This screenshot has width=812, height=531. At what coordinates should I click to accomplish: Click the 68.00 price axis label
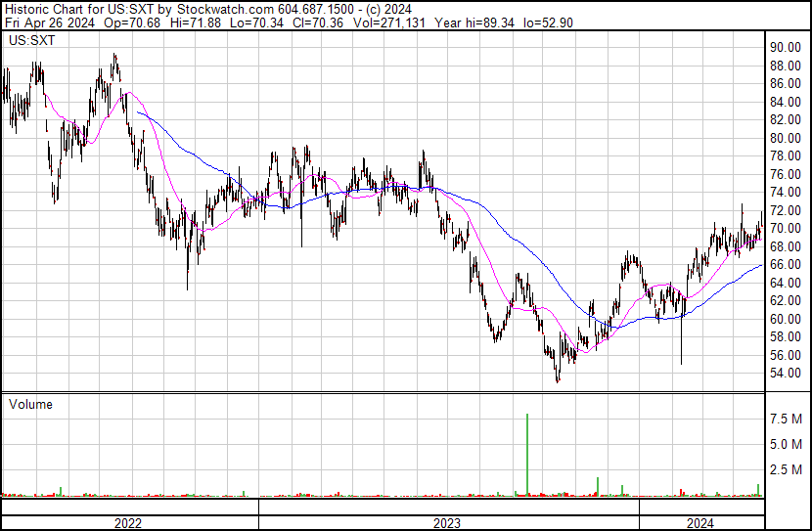[x=785, y=246]
